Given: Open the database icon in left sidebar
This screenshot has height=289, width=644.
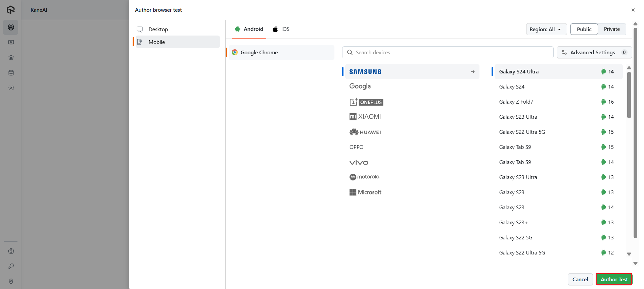Looking at the screenshot, I should tap(11, 73).
